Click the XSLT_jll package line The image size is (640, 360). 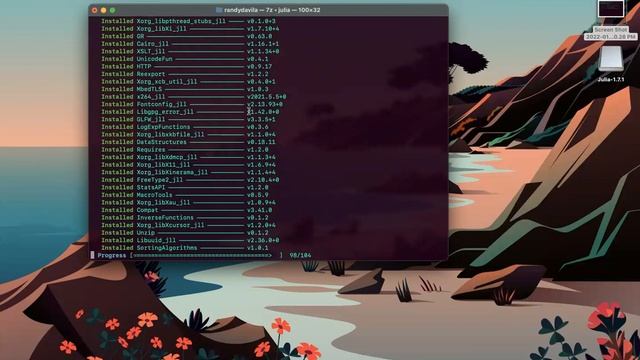[x=190, y=51]
